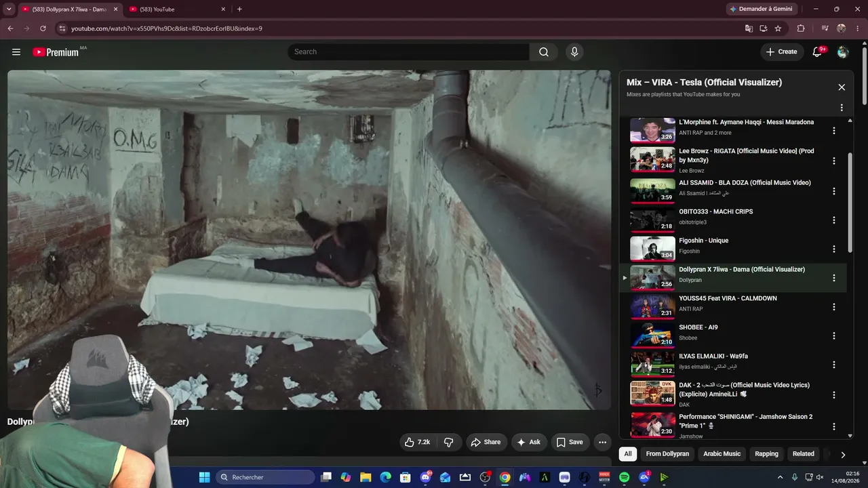Click Demander à Gemini button
This screenshot has height=488, width=868.
[761, 9]
